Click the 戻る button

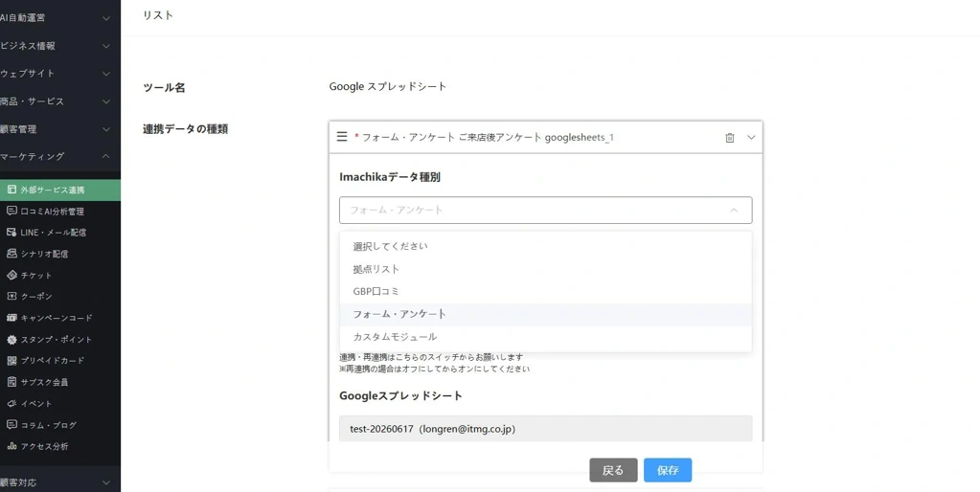(613, 470)
